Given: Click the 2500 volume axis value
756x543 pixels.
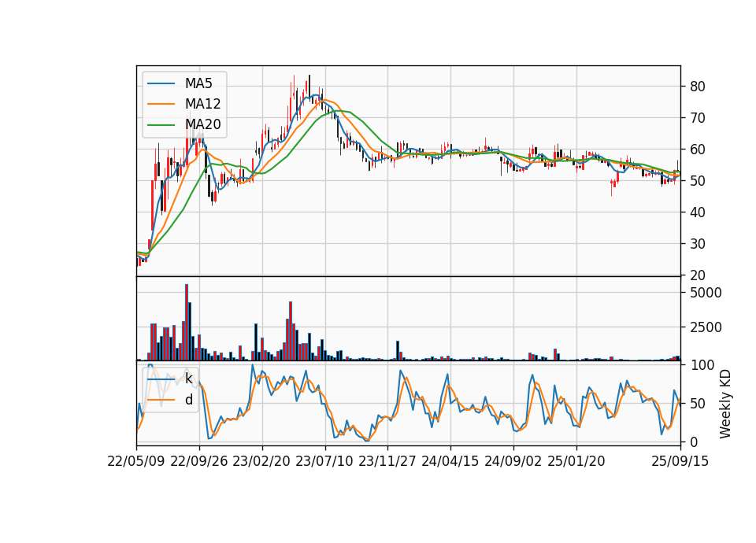Looking at the screenshot, I should click(706, 327).
